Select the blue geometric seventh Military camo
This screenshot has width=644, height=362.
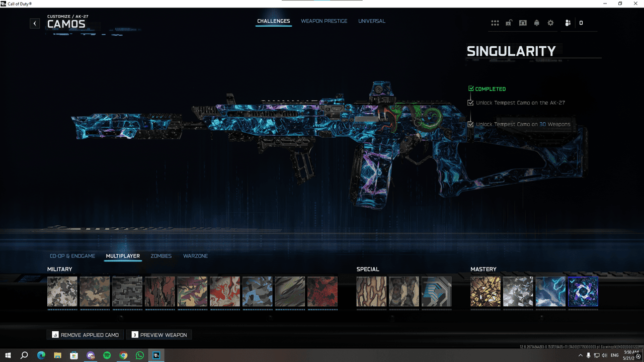pyautogui.click(x=258, y=292)
